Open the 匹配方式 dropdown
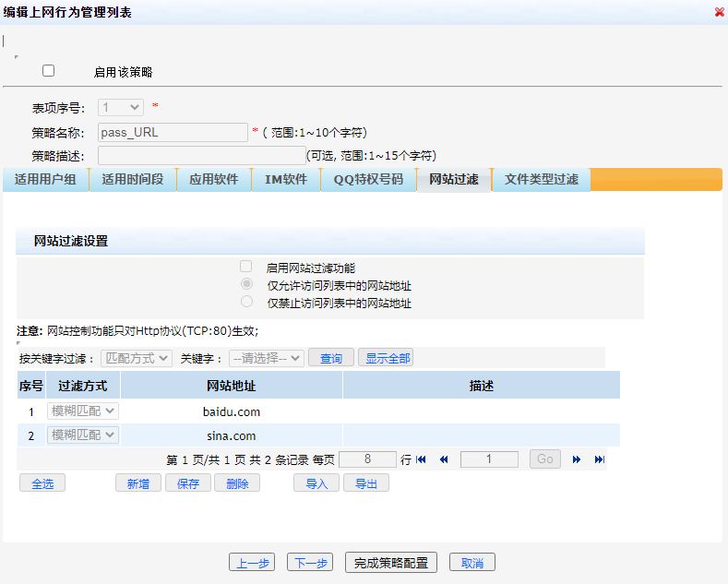Viewport: 728px width, 584px height. [137, 358]
